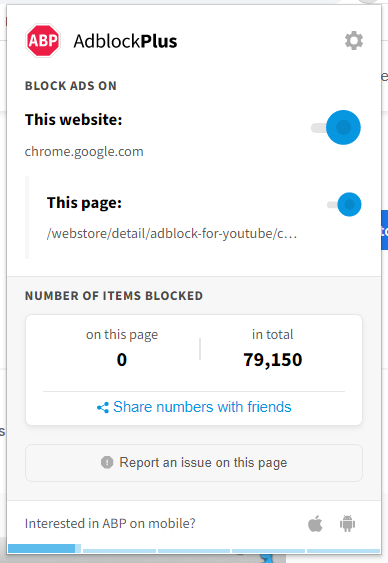
Task: Open Share numbers with friends link
Action: point(194,407)
